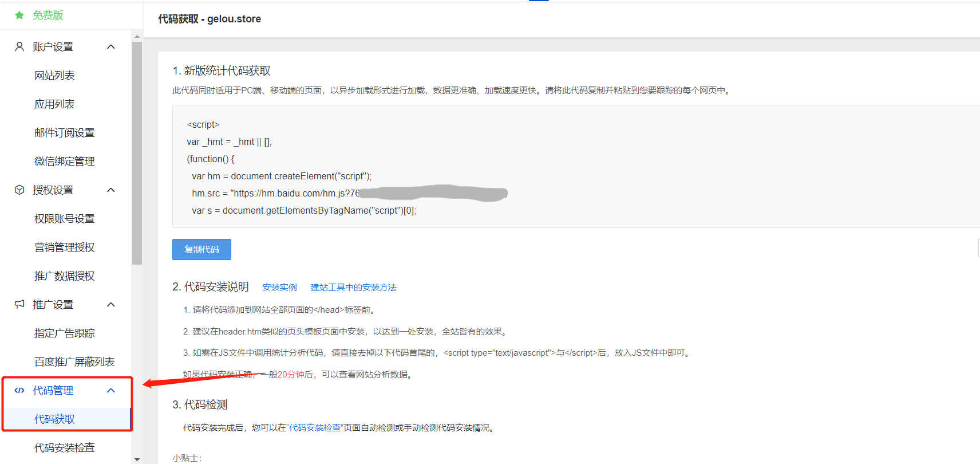The width and height of the screenshot is (980, 464).
Task: Click the 小贴士 label
Action: [187, 458]
